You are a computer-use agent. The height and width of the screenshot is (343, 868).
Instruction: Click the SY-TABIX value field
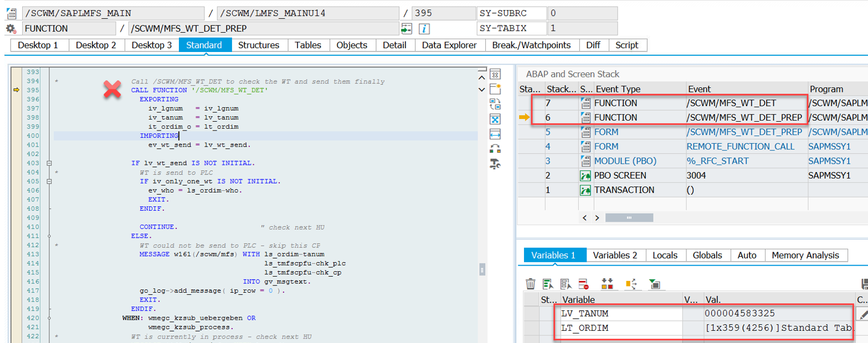(x=582, y=29)
